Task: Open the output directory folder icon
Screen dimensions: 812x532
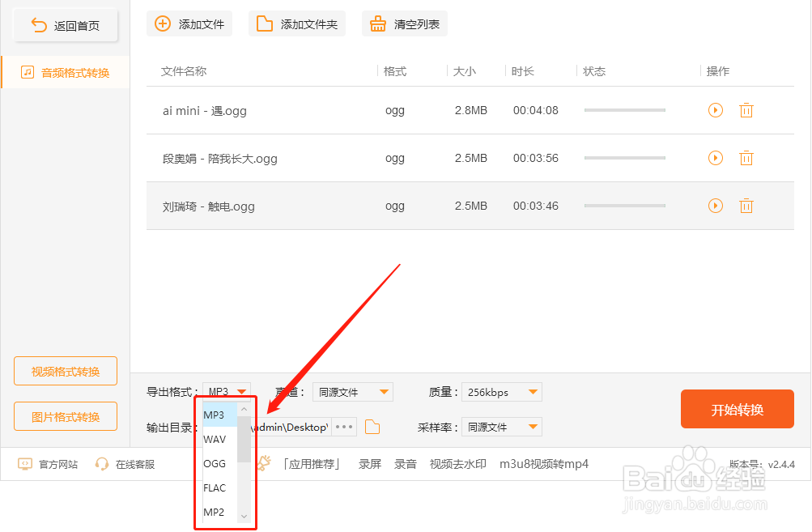Action: pyautogui.click(x=372, y=427)
